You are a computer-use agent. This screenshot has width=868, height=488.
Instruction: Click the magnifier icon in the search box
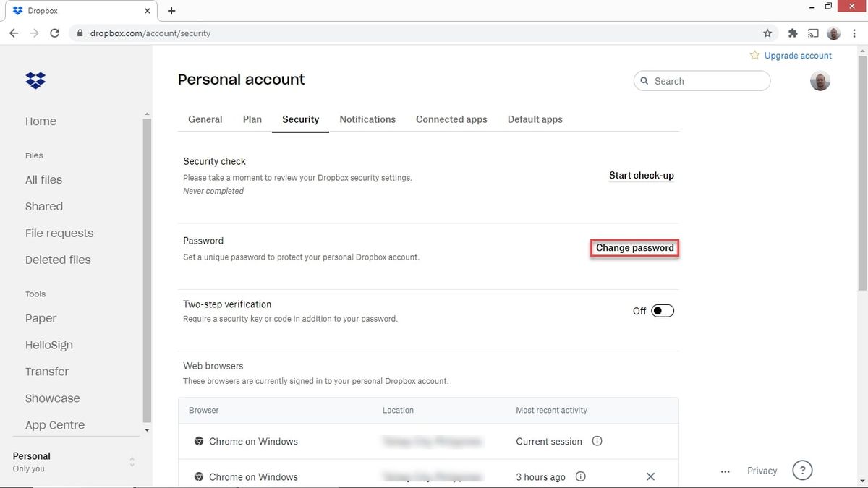644,81
